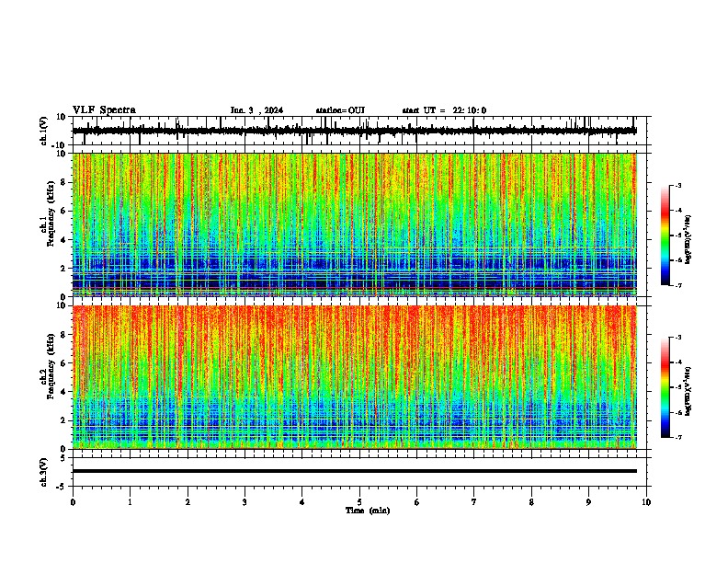
Task: Click the "start UT = 22:10:0" label
Action: [x=444, y=110]
